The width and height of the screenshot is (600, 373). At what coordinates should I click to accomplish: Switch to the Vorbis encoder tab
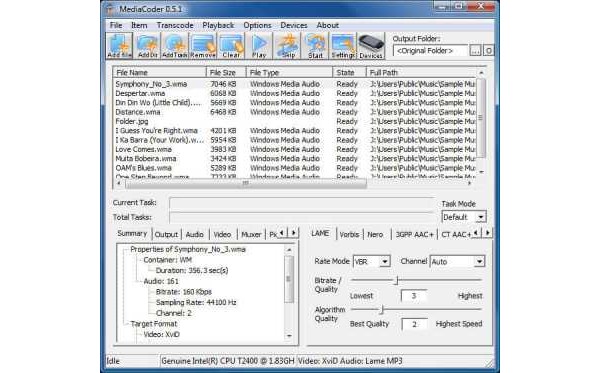click(349, 234)
